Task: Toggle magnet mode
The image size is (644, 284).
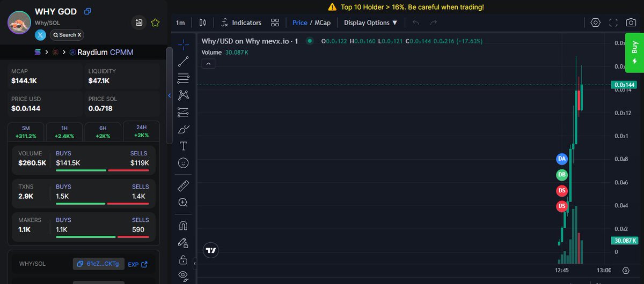Action: [184, 226]
